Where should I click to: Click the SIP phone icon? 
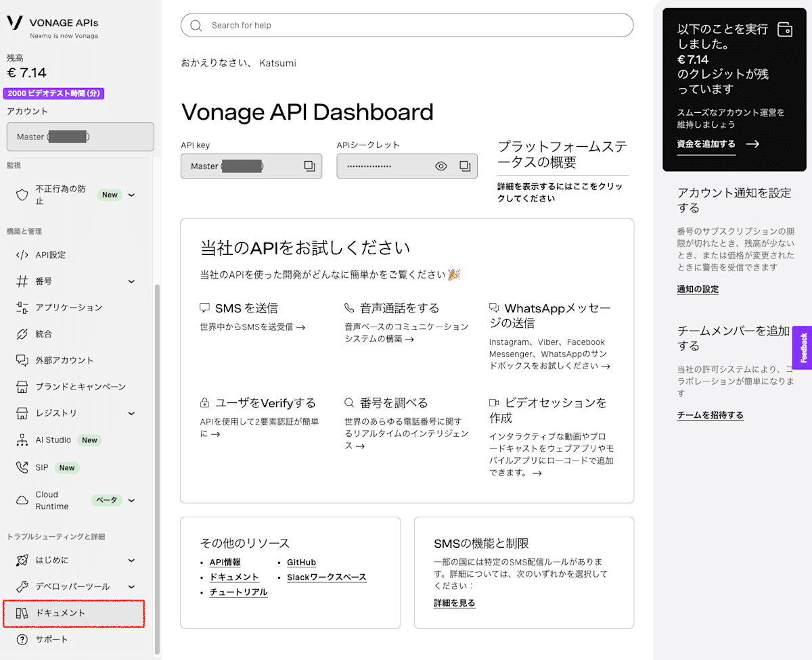22,467
